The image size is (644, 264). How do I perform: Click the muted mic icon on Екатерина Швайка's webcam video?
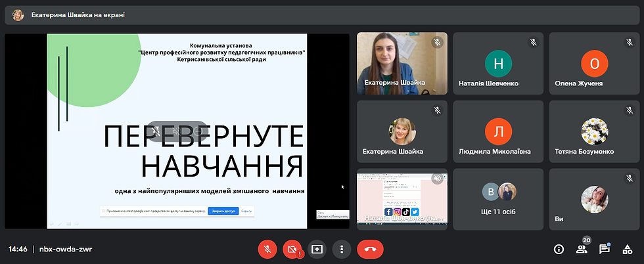coord(437,42)
